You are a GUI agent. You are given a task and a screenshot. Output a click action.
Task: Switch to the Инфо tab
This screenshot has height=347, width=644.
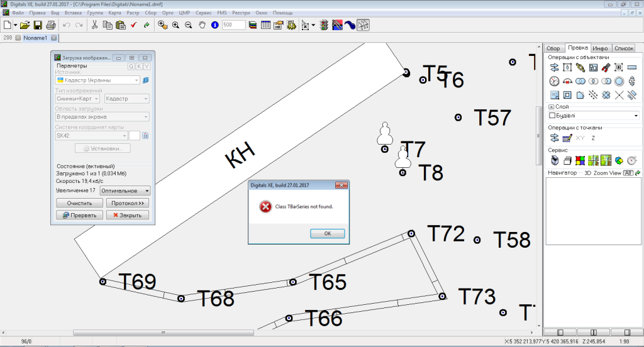pos(600,48)
